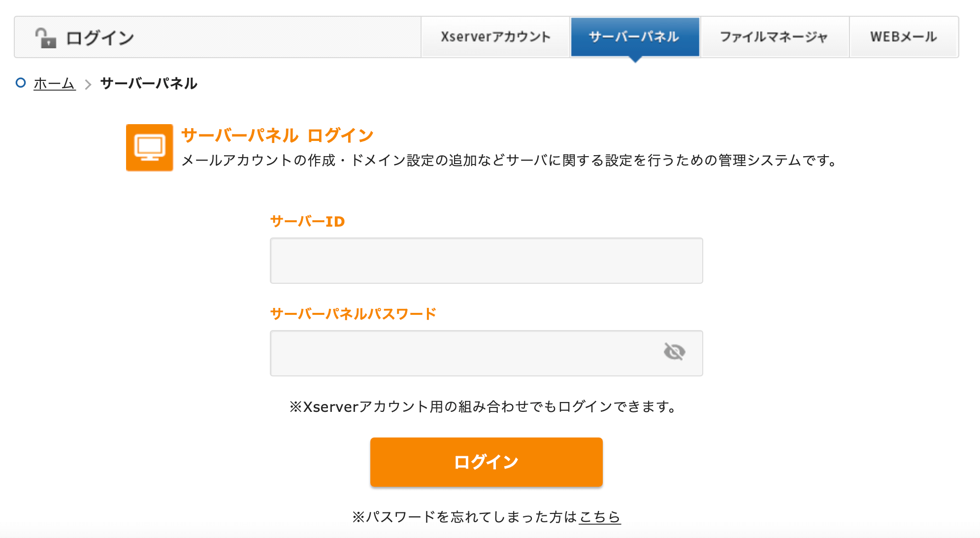Click the orange monitor server panel icon

(149, 148)
